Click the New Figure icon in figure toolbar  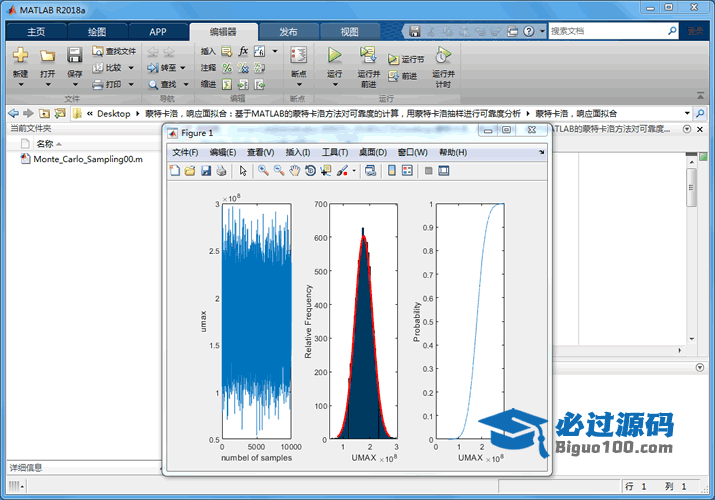tap(175, 171)
